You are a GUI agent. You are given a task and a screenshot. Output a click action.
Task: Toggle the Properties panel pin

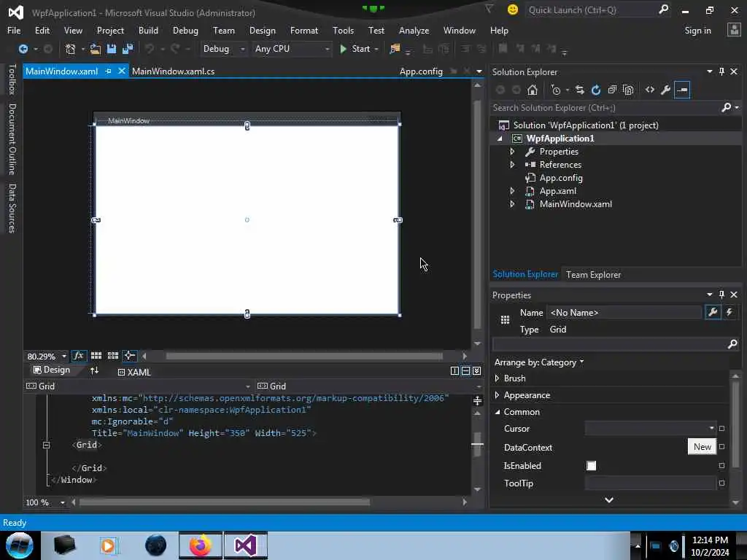point(721,295)
